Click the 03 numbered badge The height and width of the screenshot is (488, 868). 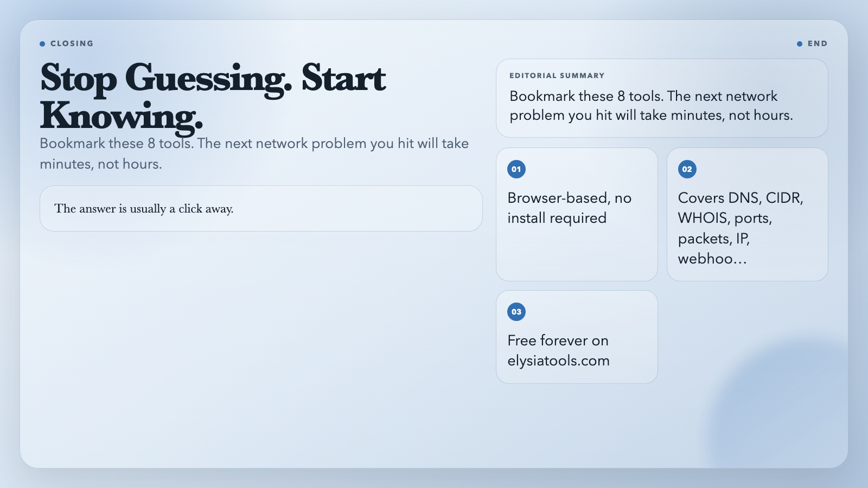tap(516, 312)
